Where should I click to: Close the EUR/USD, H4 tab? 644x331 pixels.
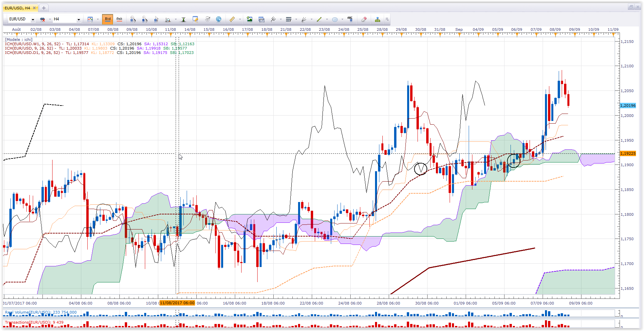tap(34, 8)
